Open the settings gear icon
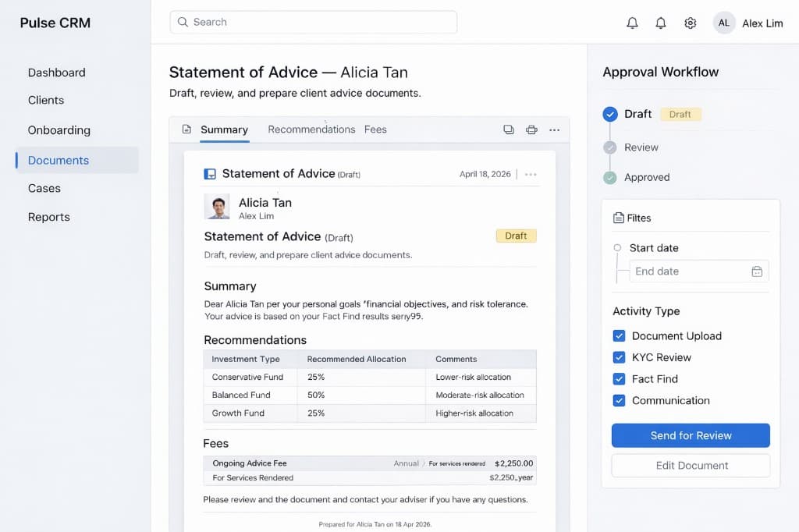This screenshot has width=799, height=532. point(690,23)
